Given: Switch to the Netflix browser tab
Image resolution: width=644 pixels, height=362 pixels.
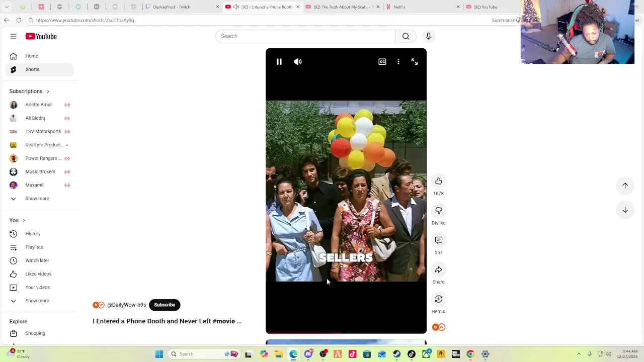Looking at the screenshot, I should point(423,7).
